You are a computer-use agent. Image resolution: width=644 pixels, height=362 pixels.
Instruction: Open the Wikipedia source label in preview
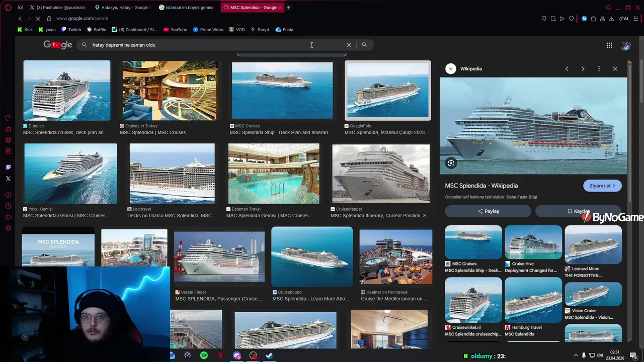(x=471, y=69)
